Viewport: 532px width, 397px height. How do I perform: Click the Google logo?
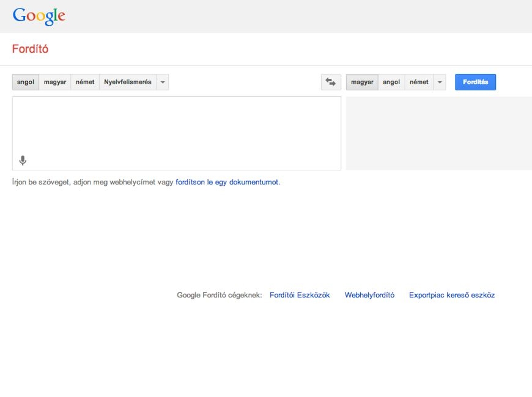pos(39,16)
